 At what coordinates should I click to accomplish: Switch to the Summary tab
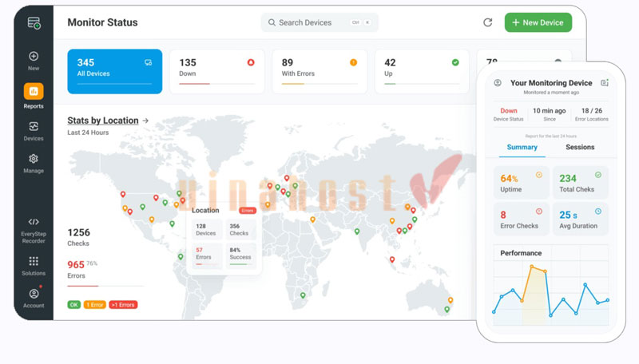(x=522, y=148)
